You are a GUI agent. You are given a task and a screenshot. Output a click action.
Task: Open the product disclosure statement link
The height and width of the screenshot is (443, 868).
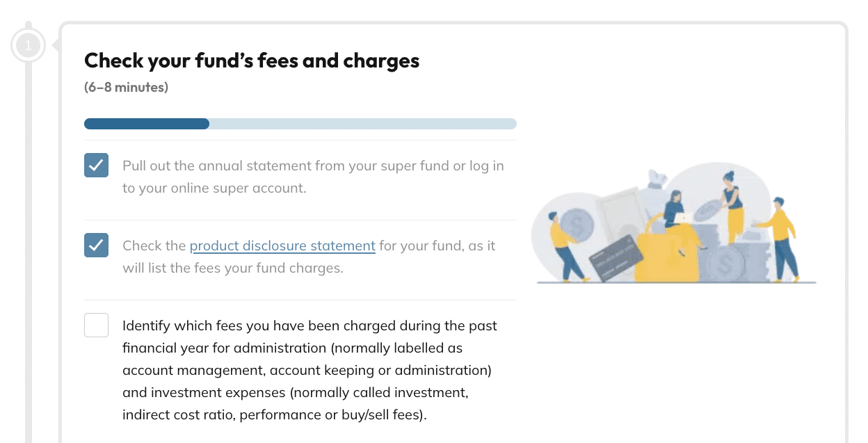click(x=282, y=245)
